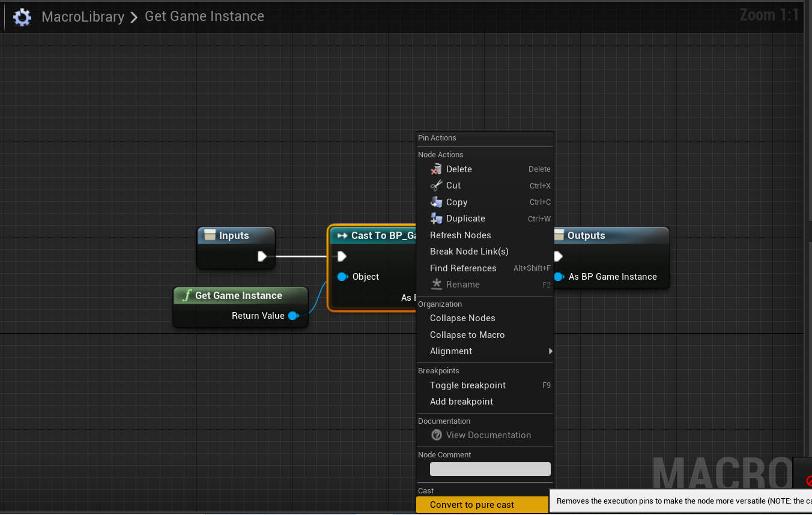Click the Return Value output pin
The height and width of the screenshot is (515, 812).
pos(293,316)
